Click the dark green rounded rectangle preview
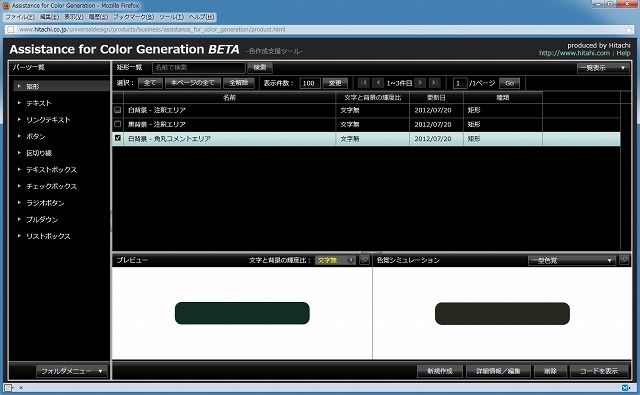Image resolution: width=640 pixels, height=395 pixels. [x=242, y=313]
